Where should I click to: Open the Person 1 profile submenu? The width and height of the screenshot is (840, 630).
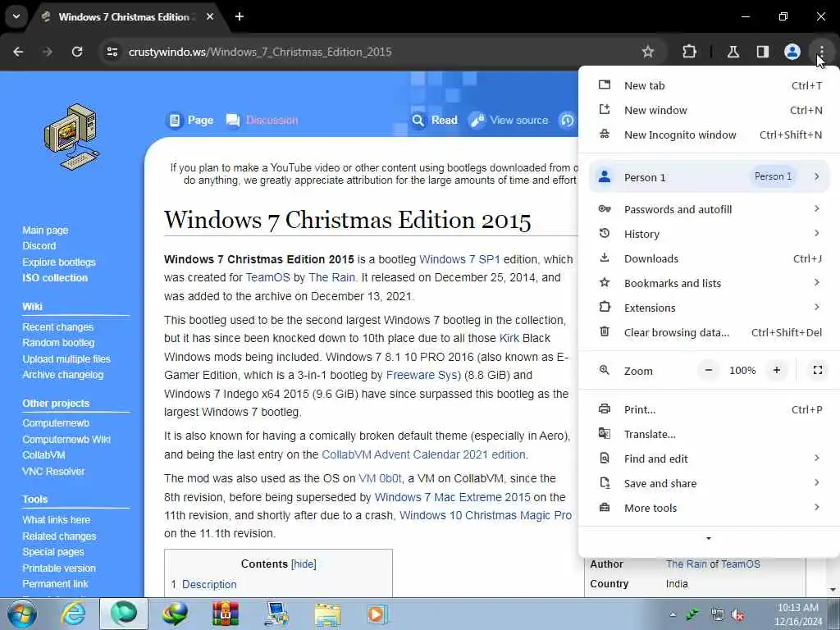tap(710, 177)
